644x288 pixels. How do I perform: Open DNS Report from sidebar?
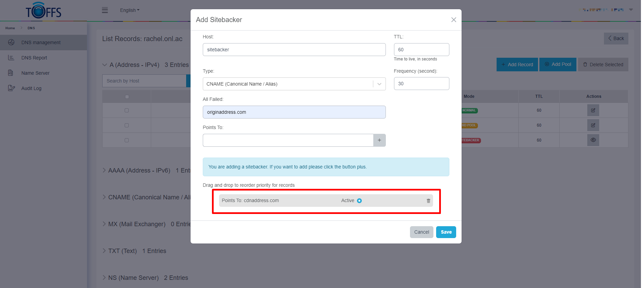pos(34,58)
